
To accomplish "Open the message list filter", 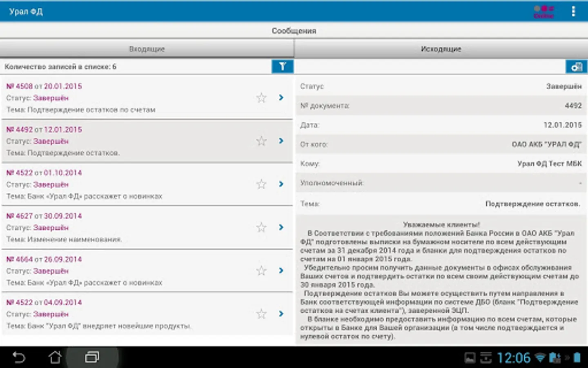I will (282, 66).
